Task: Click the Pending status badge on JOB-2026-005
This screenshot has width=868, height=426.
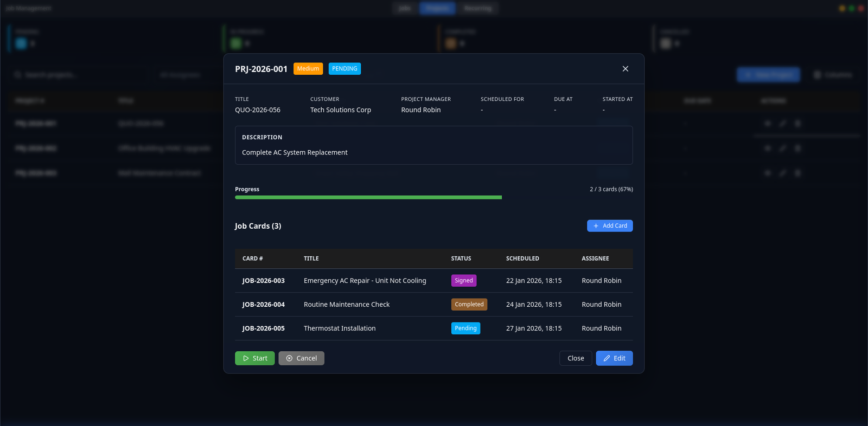Action: [x=465, y=328]
